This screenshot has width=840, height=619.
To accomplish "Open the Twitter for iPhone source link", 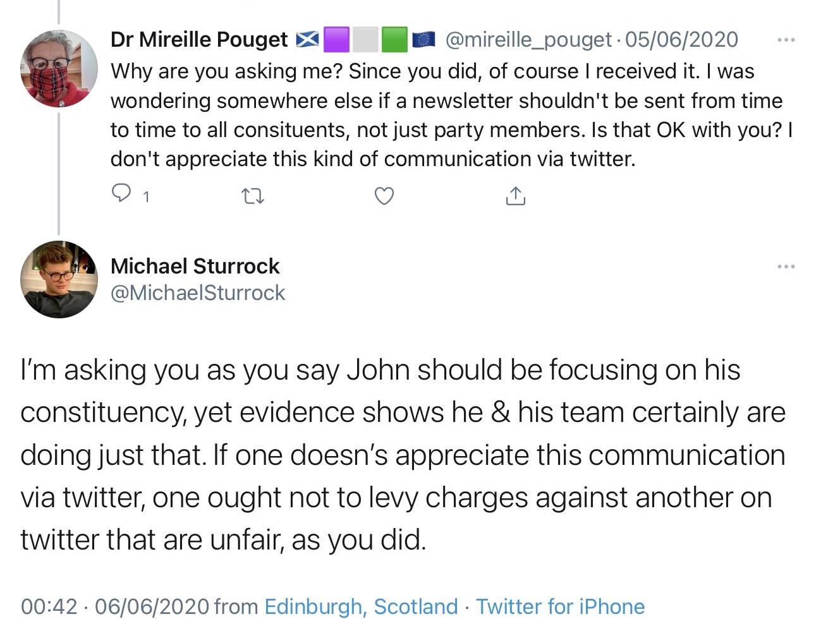I will tap(560, 606).
